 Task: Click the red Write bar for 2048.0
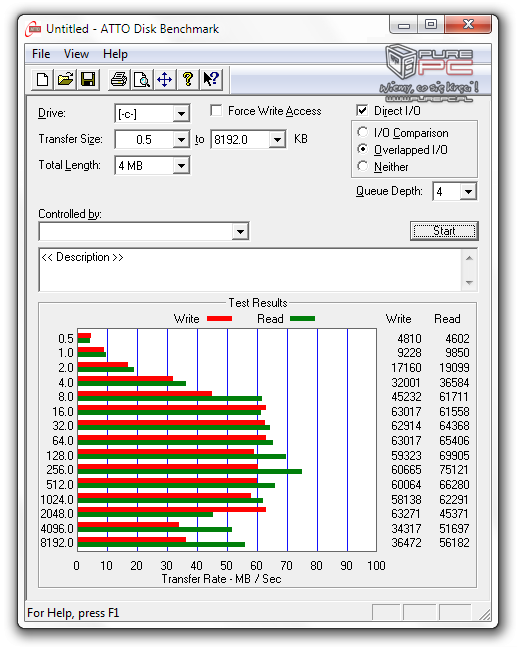pyautogui.click(x=171, y=510)
